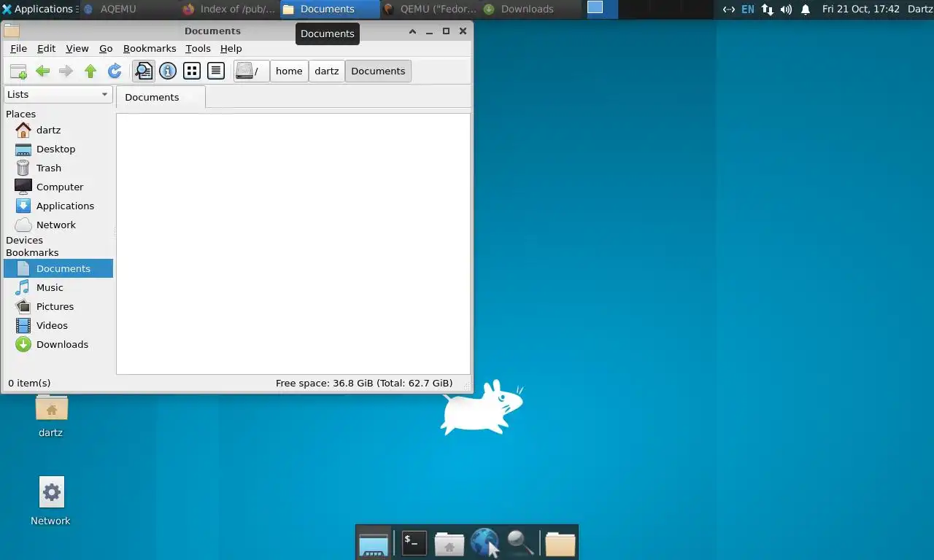Open the Pictures bookmark

point(58,306)
